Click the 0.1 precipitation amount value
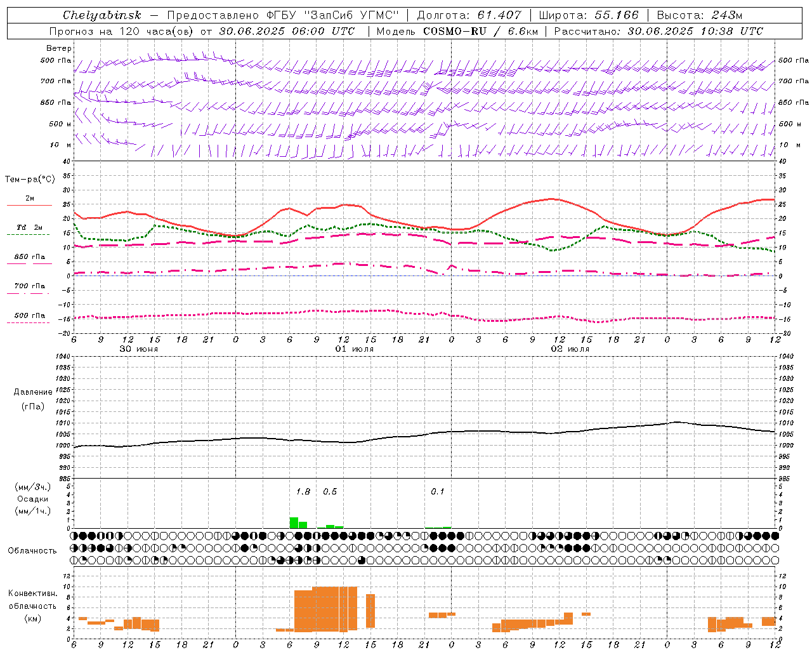The width and height of the screenshot is (812, 650). (x=438, y=492)
